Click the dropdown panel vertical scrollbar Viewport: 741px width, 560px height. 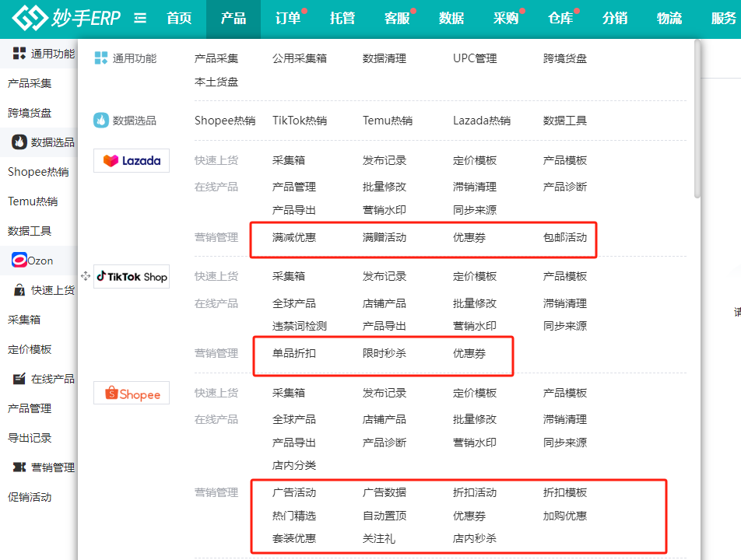click(697, 119)
